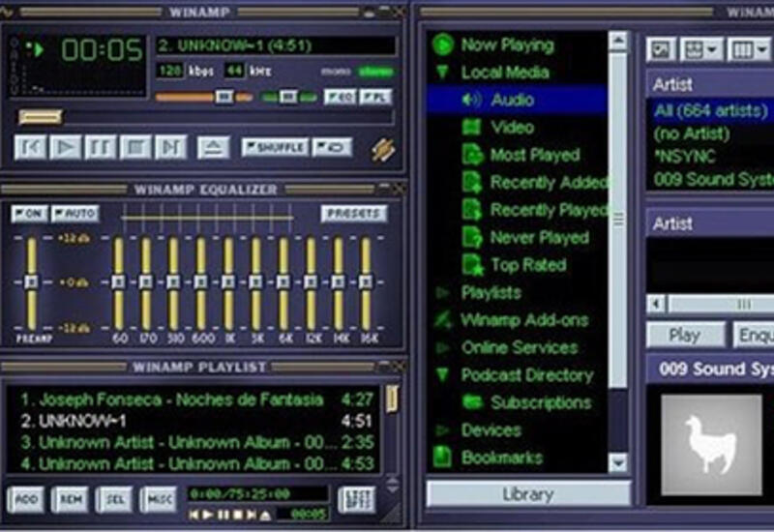This screenshot has width=774, height=532.
Task: Open Top Rated smart view
Action: 527,265
